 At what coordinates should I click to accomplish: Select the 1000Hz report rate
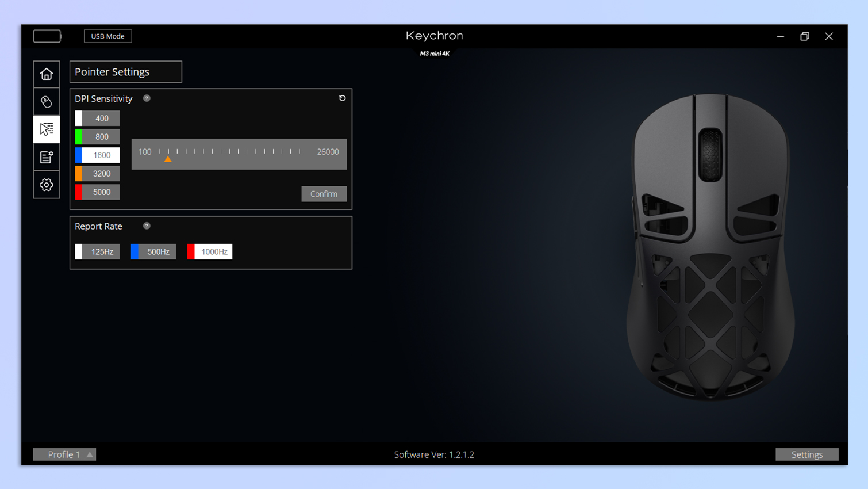pos(210,252)
